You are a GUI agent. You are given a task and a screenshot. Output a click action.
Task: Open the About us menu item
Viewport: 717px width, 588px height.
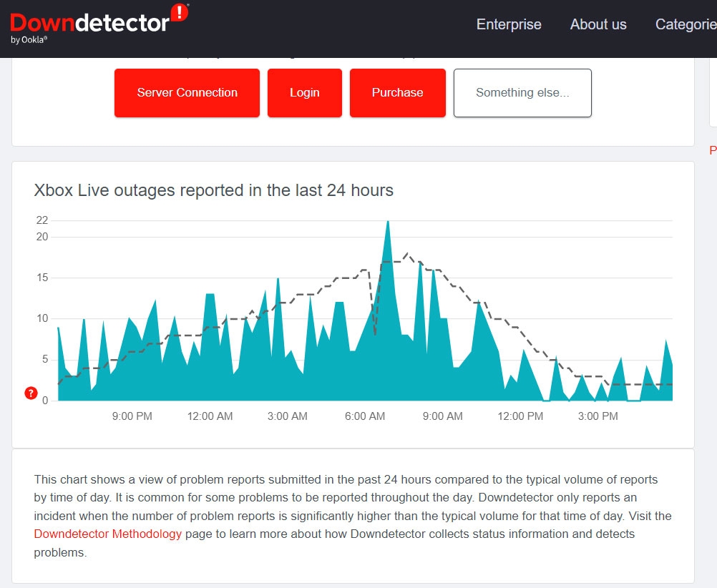click(x=598, y=24)
